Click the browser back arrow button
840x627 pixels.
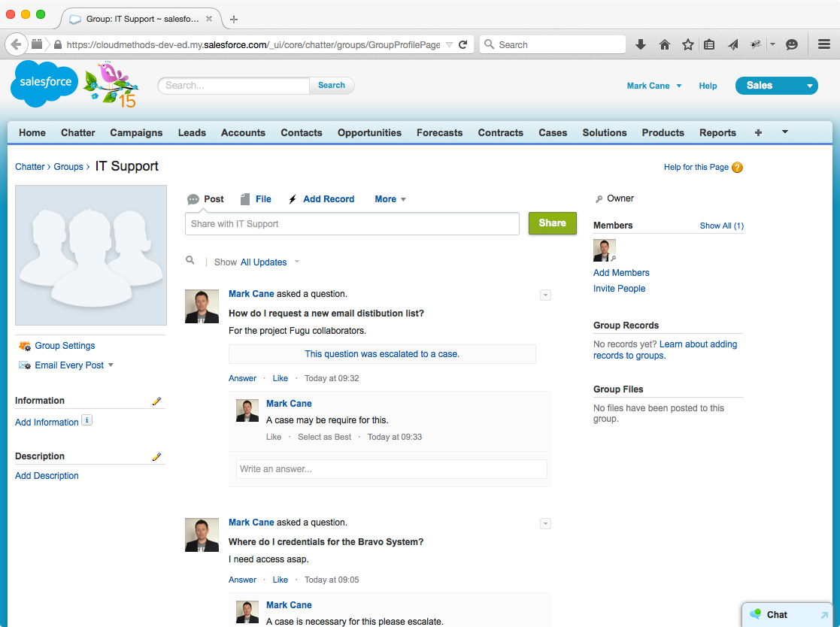pyautogui.click(x=16, y=44)
